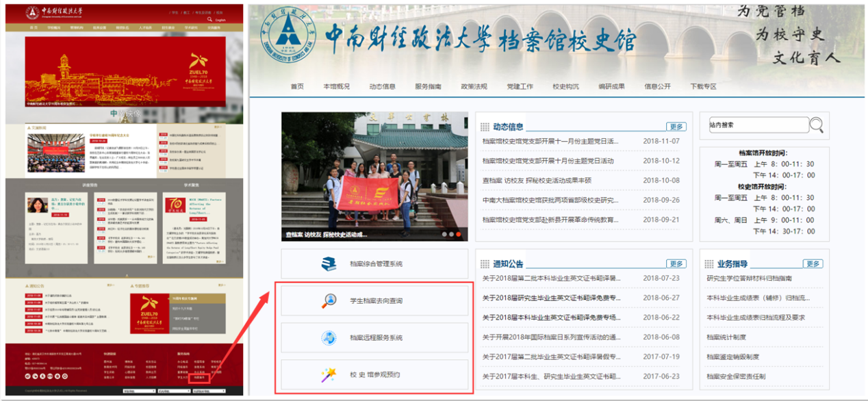Screen dimensions: 868x401
Task: Click the first social media icon in red footer
Action: coord(28,376)
